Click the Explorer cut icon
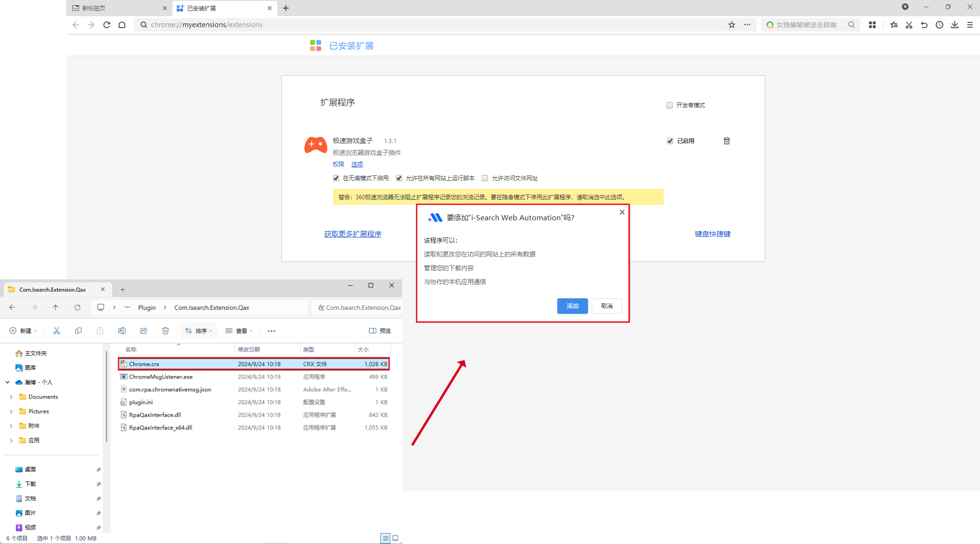The image size is (980, 544). [x=57, y=330]
